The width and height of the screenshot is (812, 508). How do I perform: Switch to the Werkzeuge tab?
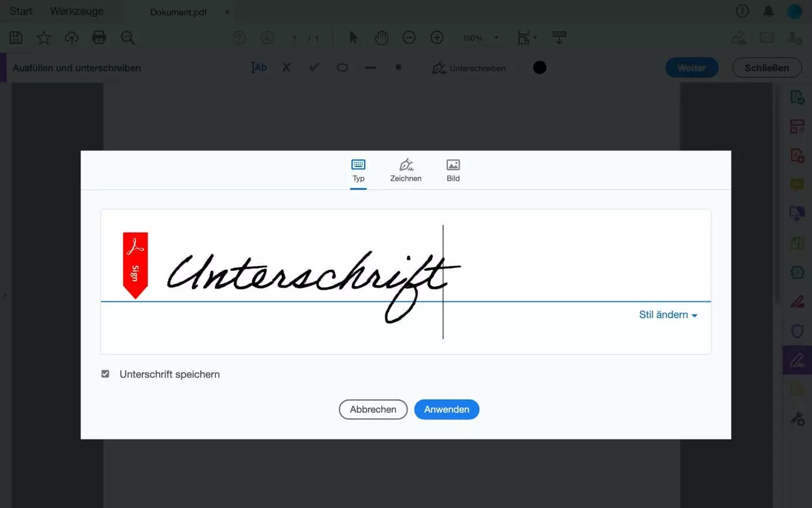click(77, 11)
